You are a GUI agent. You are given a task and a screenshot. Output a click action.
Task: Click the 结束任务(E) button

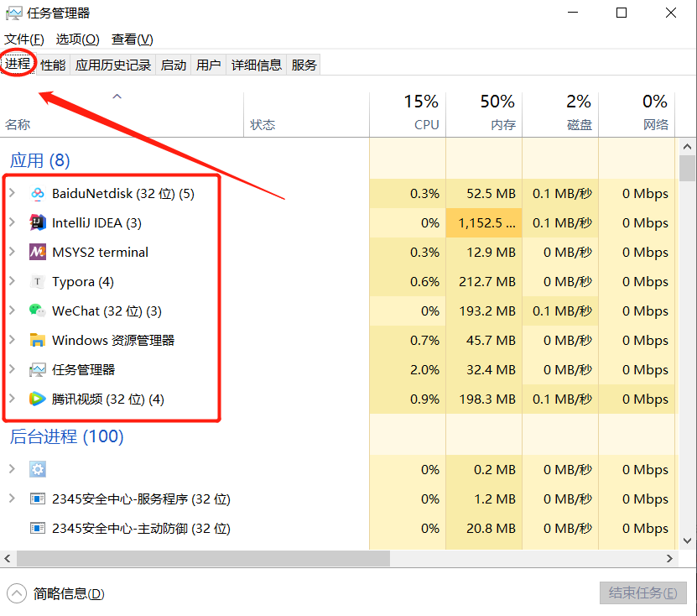click(642, 593)
